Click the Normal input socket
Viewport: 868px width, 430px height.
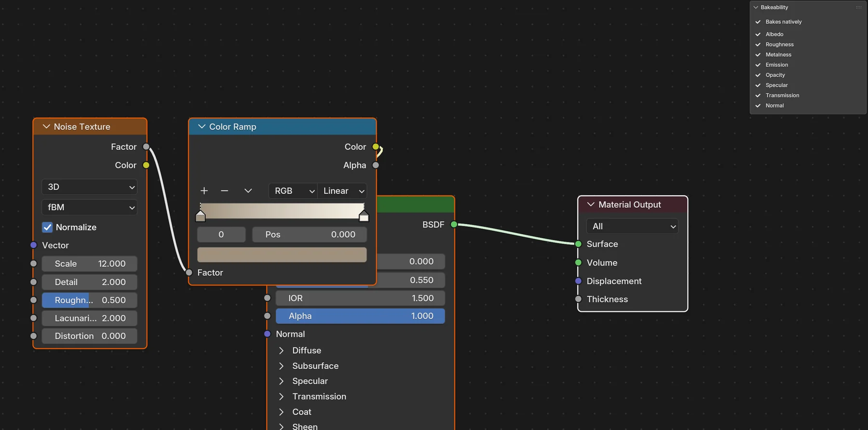[x=267, y=334]
